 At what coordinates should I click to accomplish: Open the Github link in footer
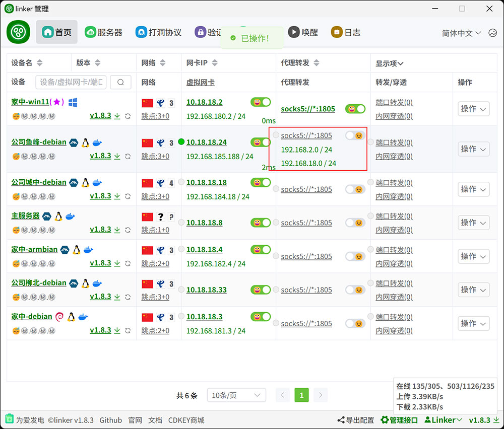click(x=110, y=420)
